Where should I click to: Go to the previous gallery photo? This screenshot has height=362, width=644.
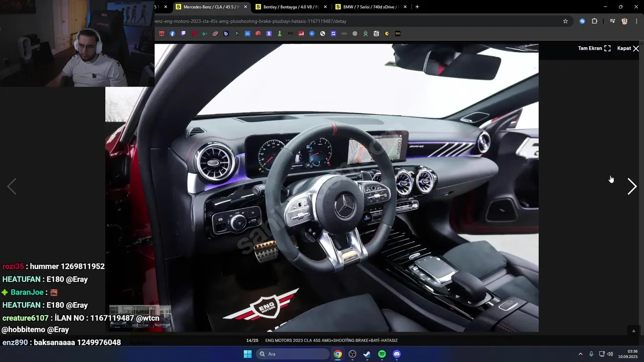click(12, 187)
